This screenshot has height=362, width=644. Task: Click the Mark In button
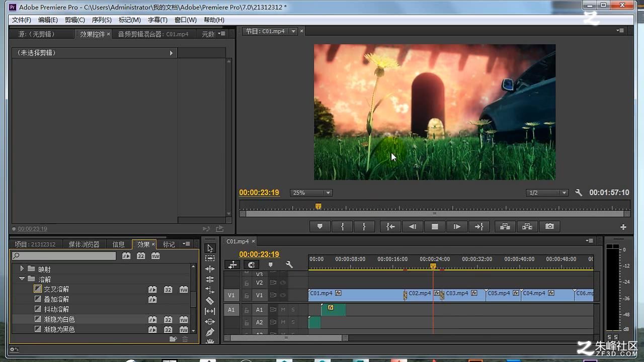[342, 227]
